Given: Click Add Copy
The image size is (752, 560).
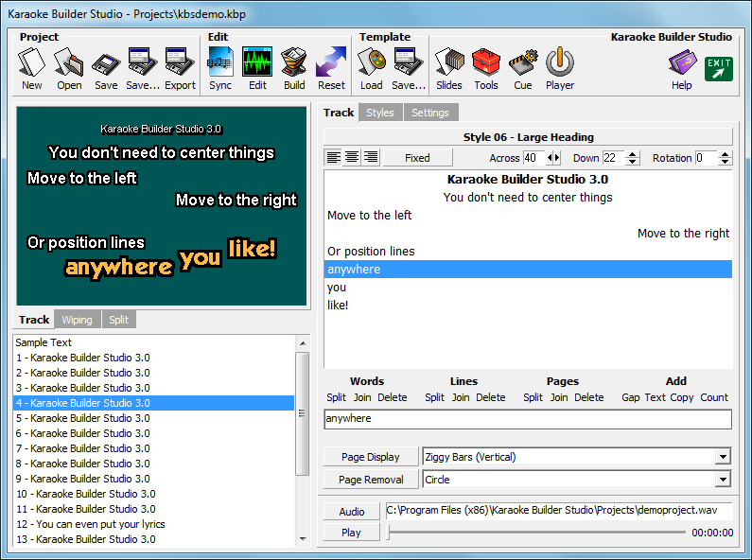Looking at the screenshot, I should point(681,397).
